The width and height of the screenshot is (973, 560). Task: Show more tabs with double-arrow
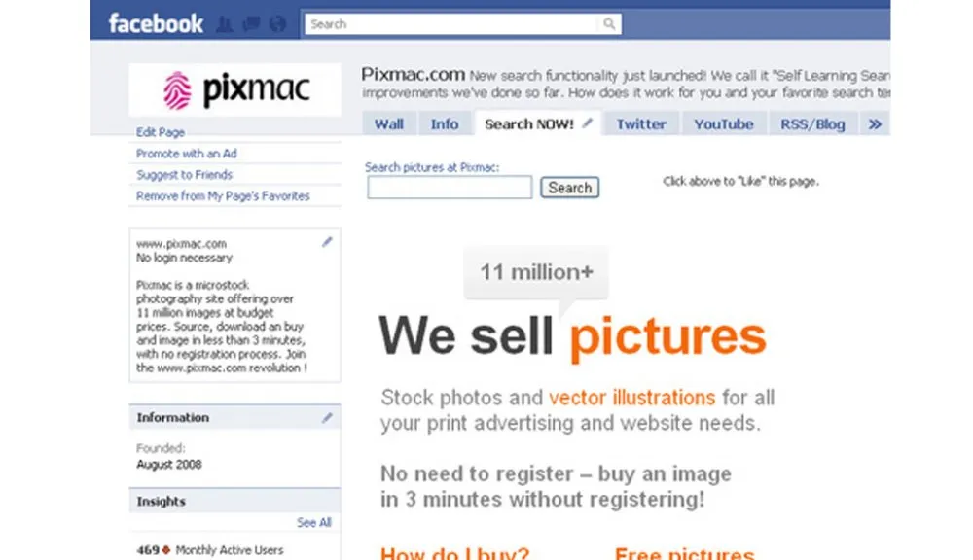click(875, 124)
